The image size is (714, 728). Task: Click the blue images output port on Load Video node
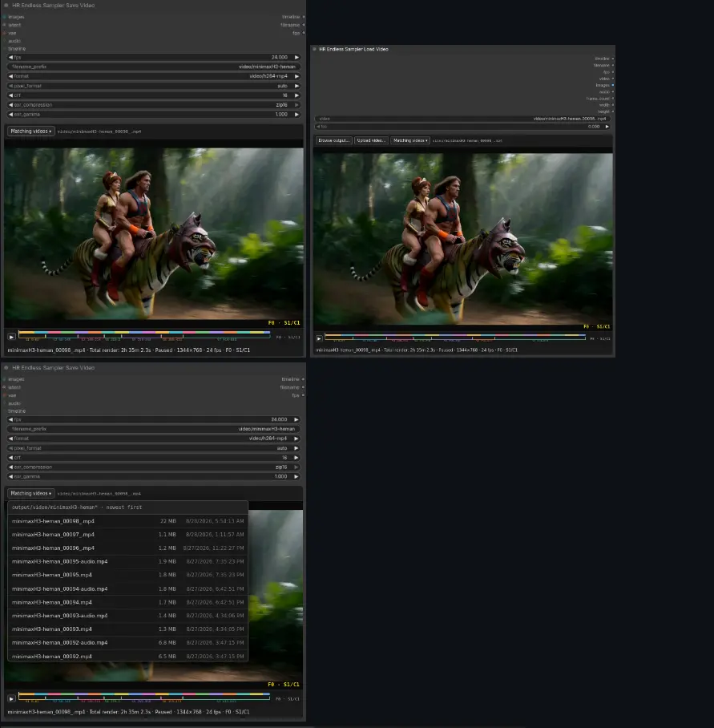(x=613, y=86)
